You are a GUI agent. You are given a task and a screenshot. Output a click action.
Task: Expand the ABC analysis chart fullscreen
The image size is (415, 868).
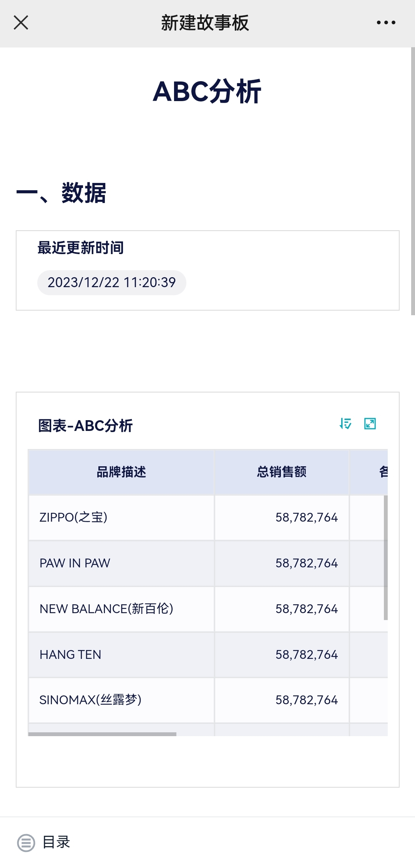click(x=370, y=424)
